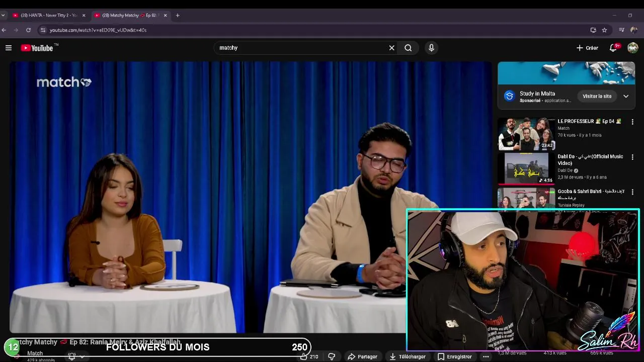The image size is (644, 362).
Task: Open the Créer menu
Action: click(x=587, y=48)
